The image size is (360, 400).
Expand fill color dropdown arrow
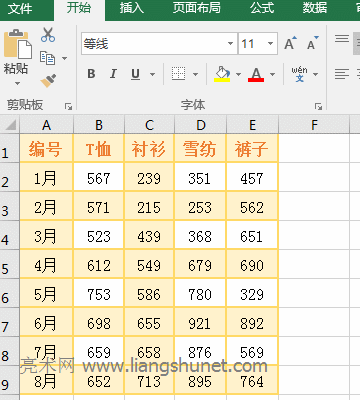238,74
